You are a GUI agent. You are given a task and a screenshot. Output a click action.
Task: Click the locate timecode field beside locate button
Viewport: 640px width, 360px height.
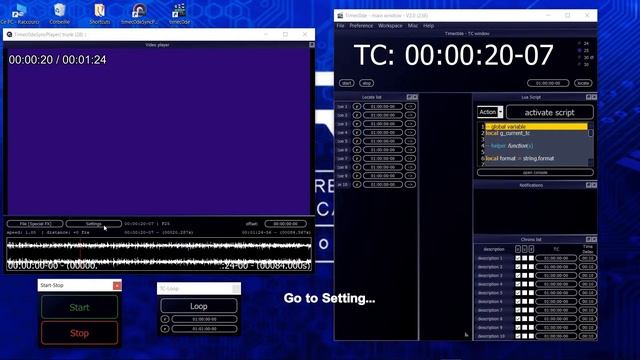(548, 83)
